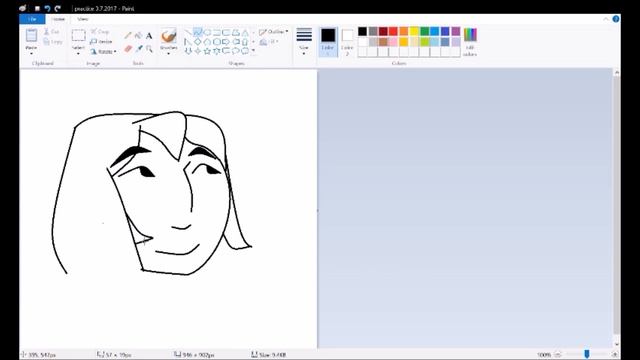Click the zoom in plus button
Screen dimensions: 640x360
pyautogui.click(x=615, y=354)
